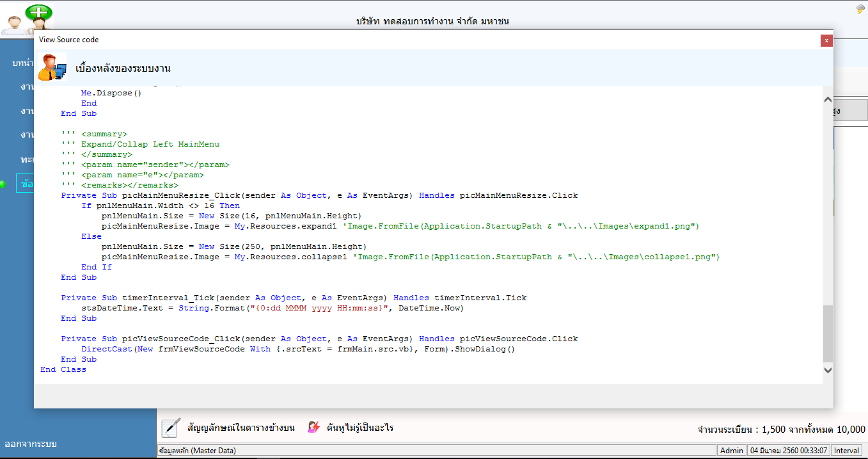Click the code viewer scrollbar thumb
The height and width of the screenshot is (459, 868).
point(828,333)
